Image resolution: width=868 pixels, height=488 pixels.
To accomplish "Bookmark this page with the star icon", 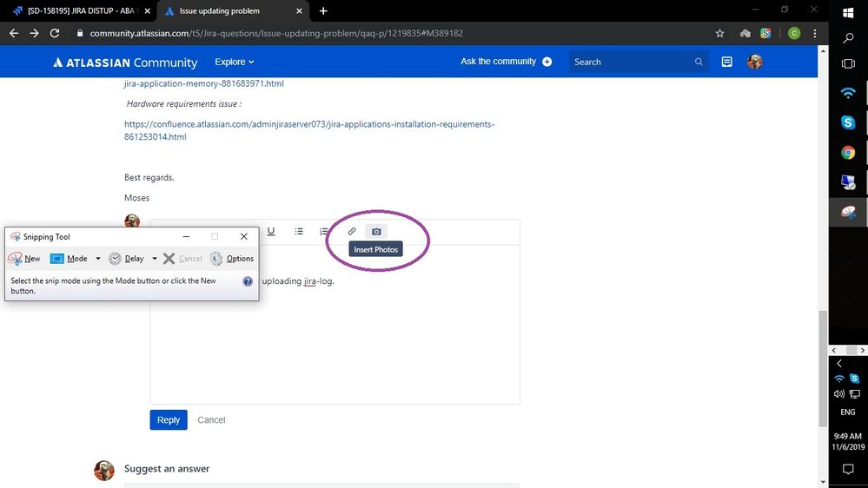I will coord(719,33).
